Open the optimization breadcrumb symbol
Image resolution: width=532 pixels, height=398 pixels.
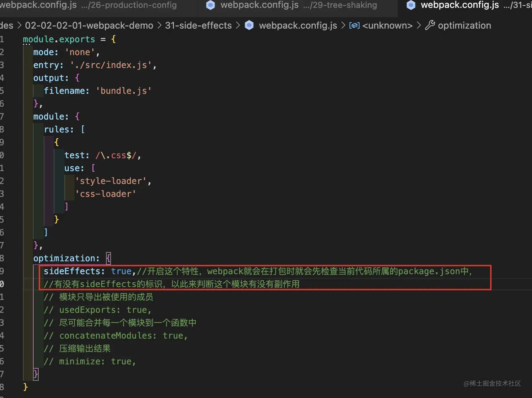pos(464,25)
